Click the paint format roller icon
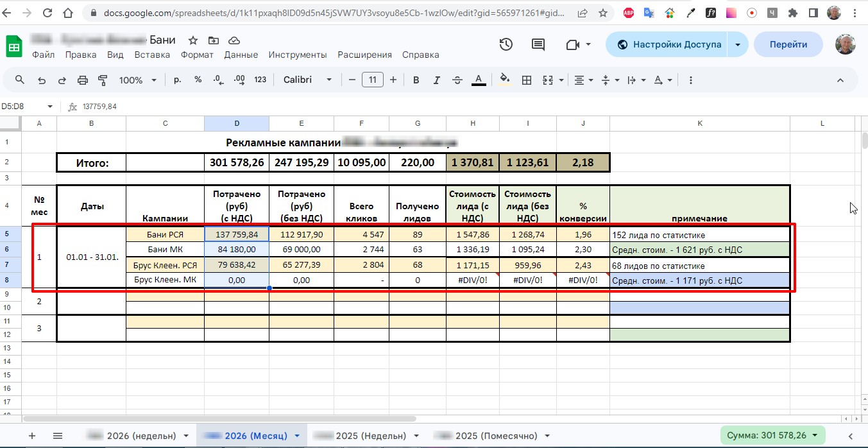The width and height of the screenshot is (868, 448). pos(102,80)
